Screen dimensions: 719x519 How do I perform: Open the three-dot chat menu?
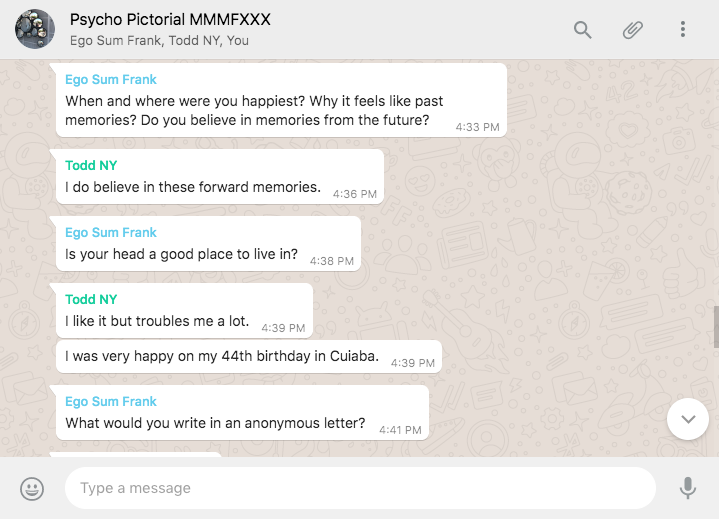[x=683, y=30]
